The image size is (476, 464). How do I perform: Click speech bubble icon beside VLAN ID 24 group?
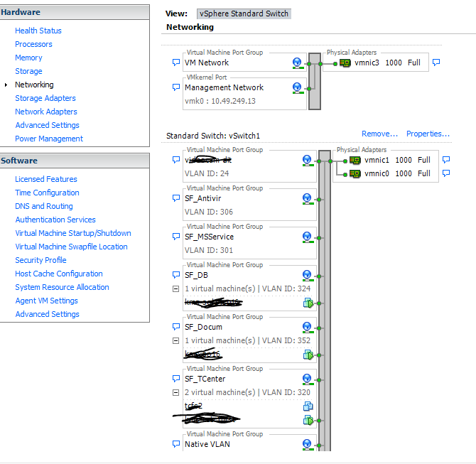(x=176, y=160)
